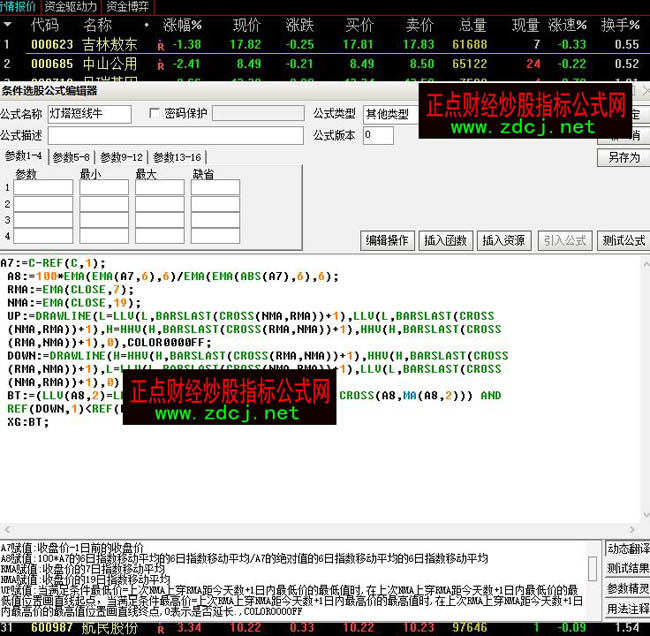This screenshot has width=650, height=636.
Task: Click the 公式名称 input field
Action: 89,114
